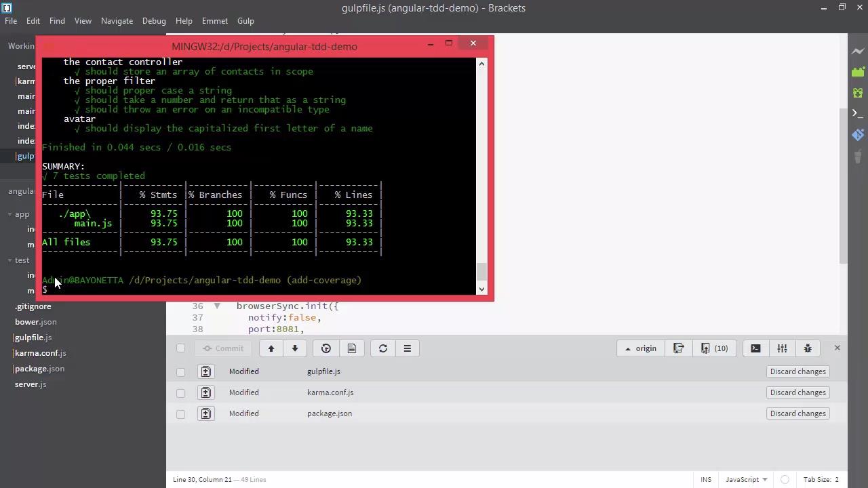Open the View menu
Screen dimensions: 868x488
coord(83,21)
